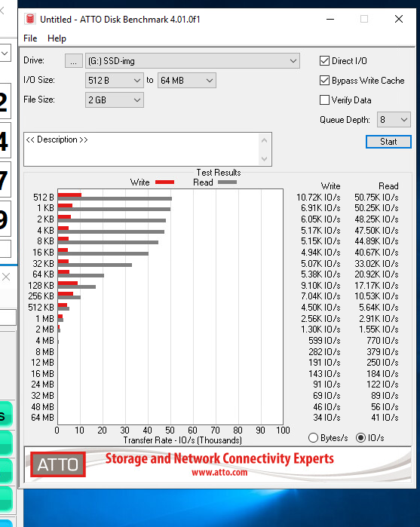Click the 16 KB row label
This screenshot has height=527, width=420.
tap(43, 253)
